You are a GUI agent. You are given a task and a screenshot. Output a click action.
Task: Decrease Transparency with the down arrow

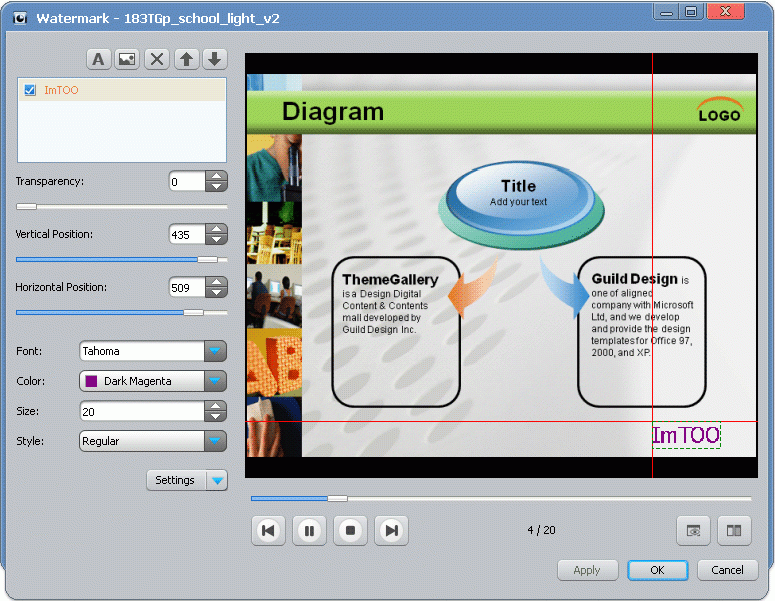point(216,186)
